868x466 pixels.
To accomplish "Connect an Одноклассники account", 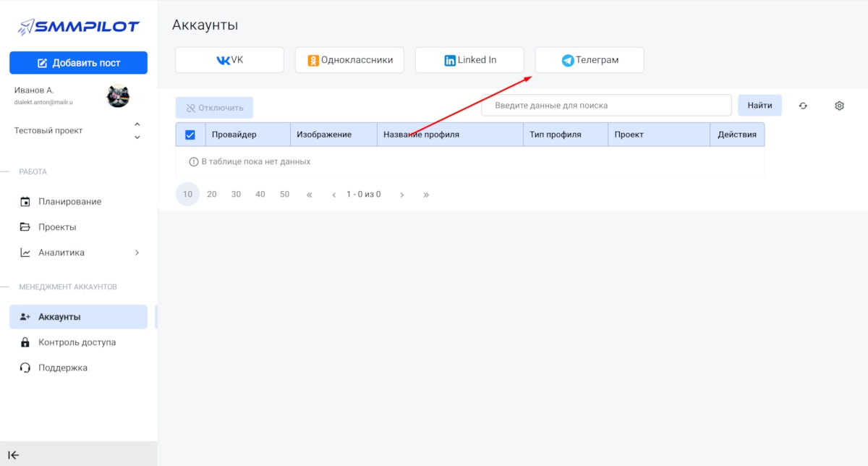I will coord(349,60).
